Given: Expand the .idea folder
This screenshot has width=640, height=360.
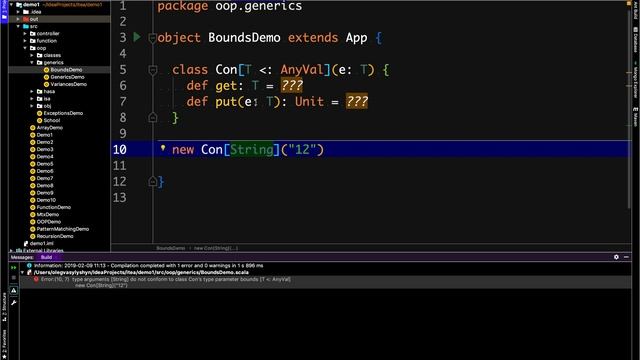Looking at the screenshot, I should point(18,12).
